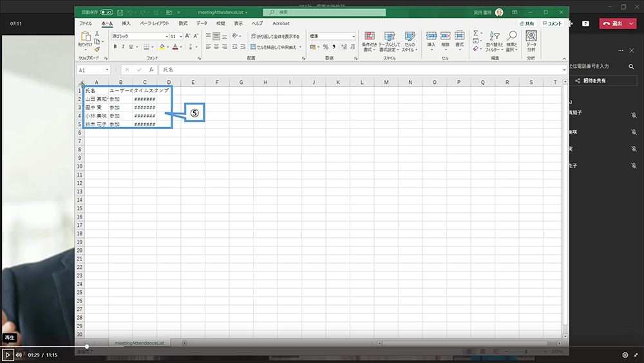Viewport: 644px width, 363px height.
Task: Click the Save icon in the quick access toolbar
Action: [x=120, y=13]
